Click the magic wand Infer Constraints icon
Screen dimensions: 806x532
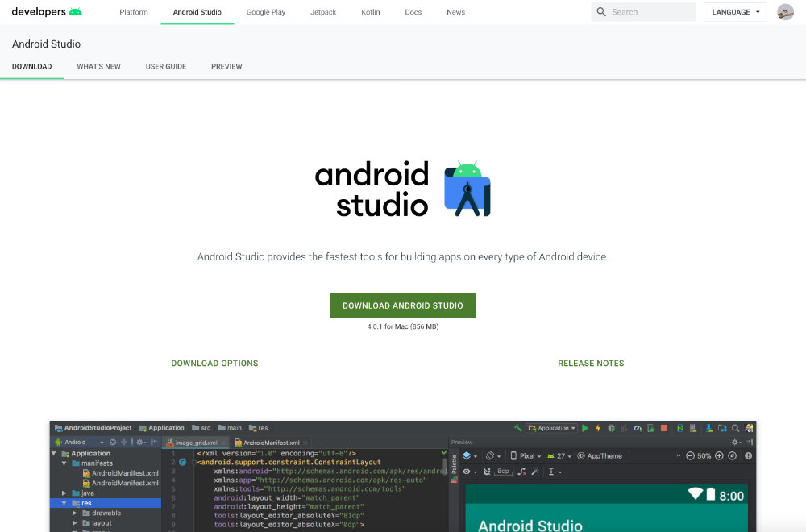click(x=535, y=472)
